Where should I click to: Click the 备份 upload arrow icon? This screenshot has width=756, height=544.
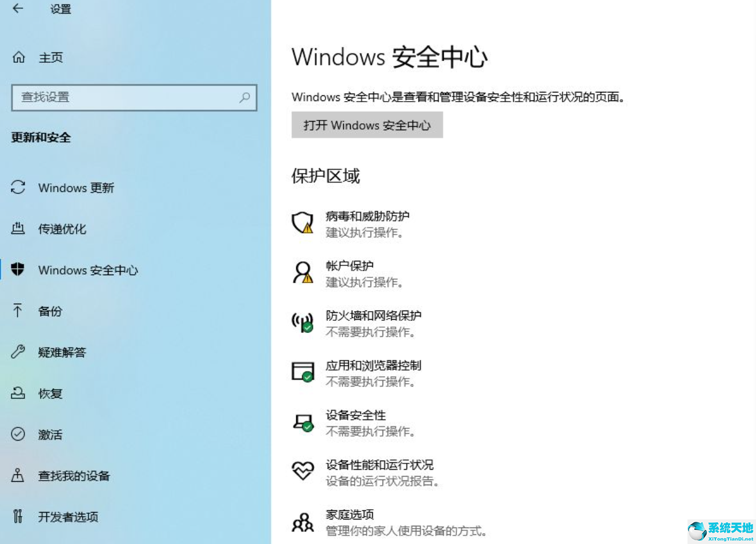tap(18, 311)
